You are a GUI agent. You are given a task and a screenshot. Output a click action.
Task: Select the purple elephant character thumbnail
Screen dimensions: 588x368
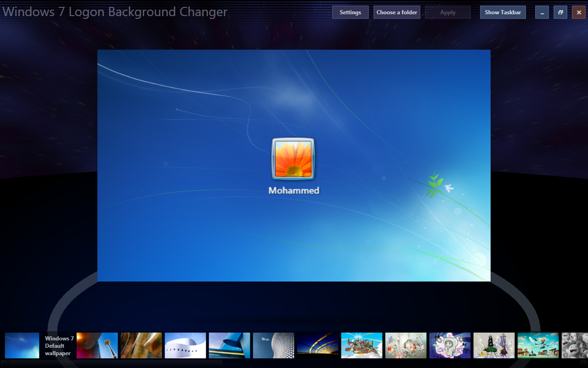pyautogui.click(x=450, y=345)
